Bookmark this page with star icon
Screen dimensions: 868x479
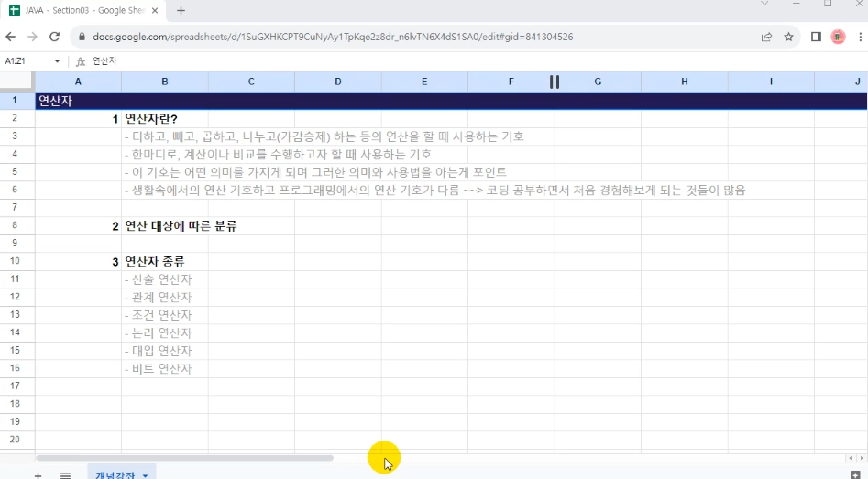pos(788,38)
